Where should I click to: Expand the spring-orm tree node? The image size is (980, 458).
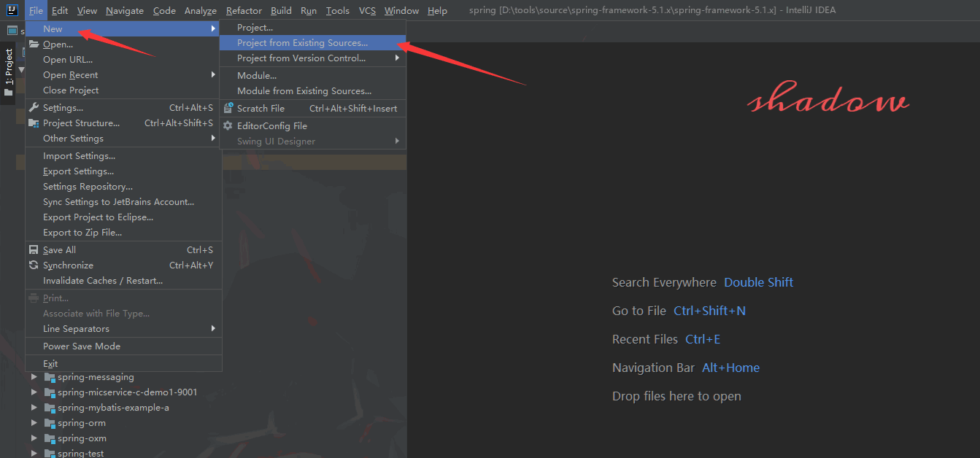(34, 423)
